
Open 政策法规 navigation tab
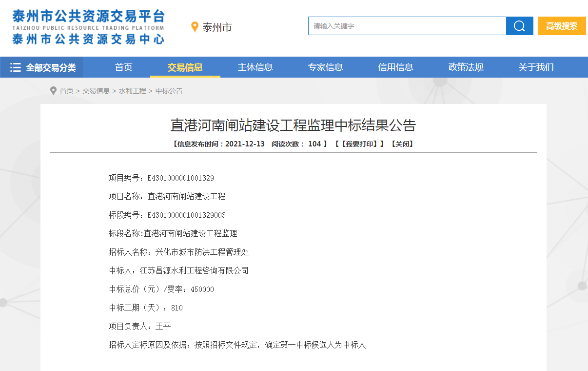pos(466,67)
